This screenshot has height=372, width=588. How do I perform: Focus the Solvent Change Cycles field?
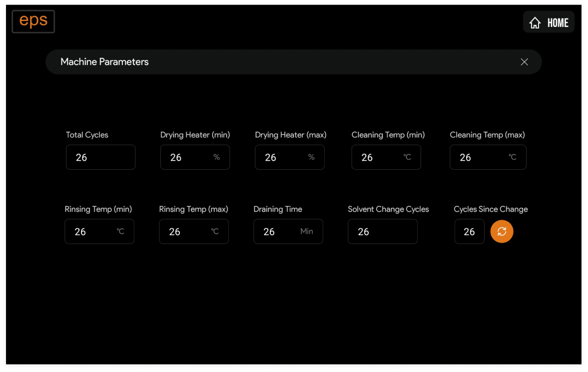[x=382, y=232]
